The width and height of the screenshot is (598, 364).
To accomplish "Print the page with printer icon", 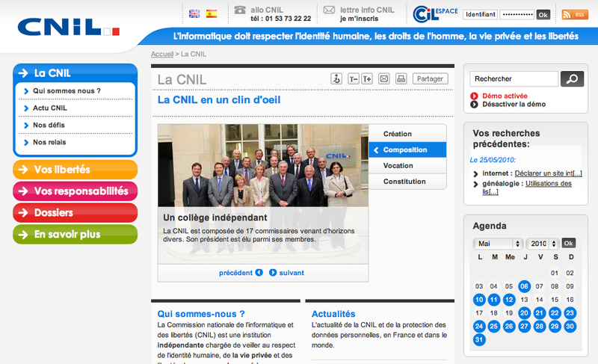I will point(401,79).
